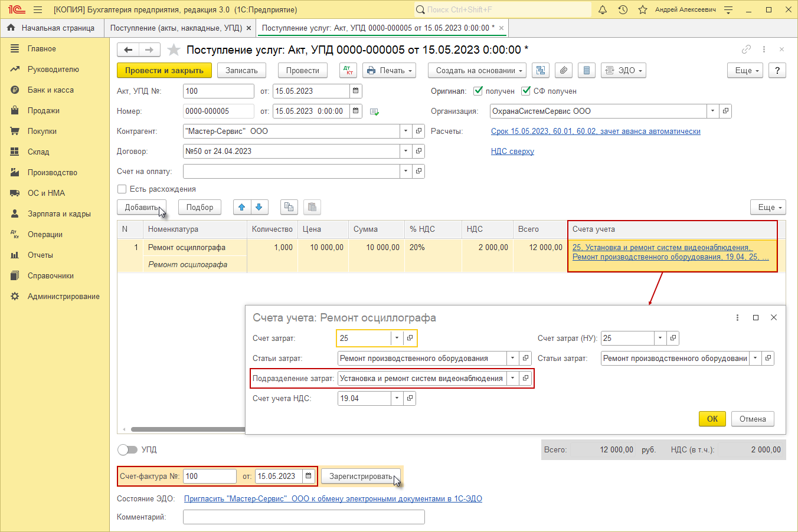The image size is (798, 532).
Task: Open Расчеты Срок 15.05.2023 link
Action: [x=596, y=132]
